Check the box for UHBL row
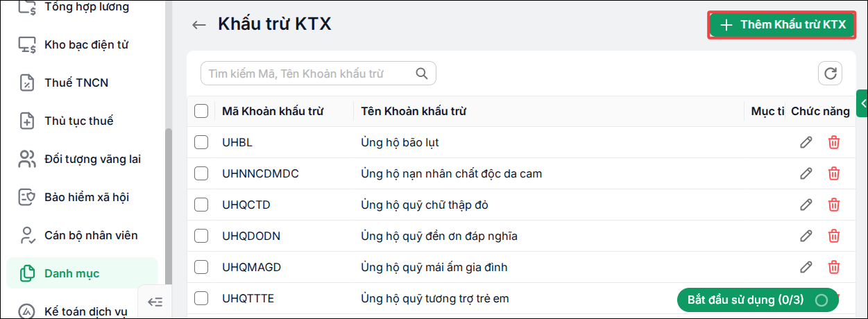This screenshot has width=868, height=319. (201, 142)
